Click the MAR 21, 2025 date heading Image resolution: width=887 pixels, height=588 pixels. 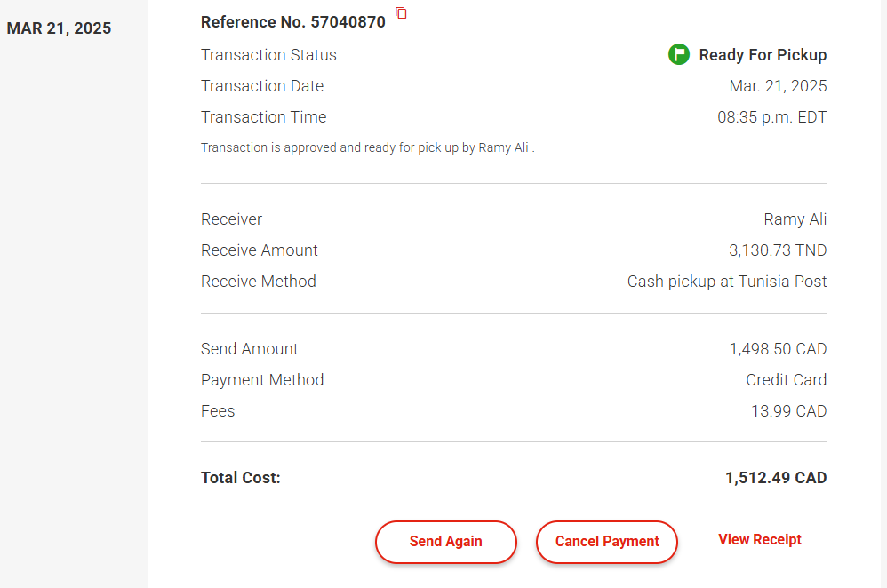click(x=60, y=28)
